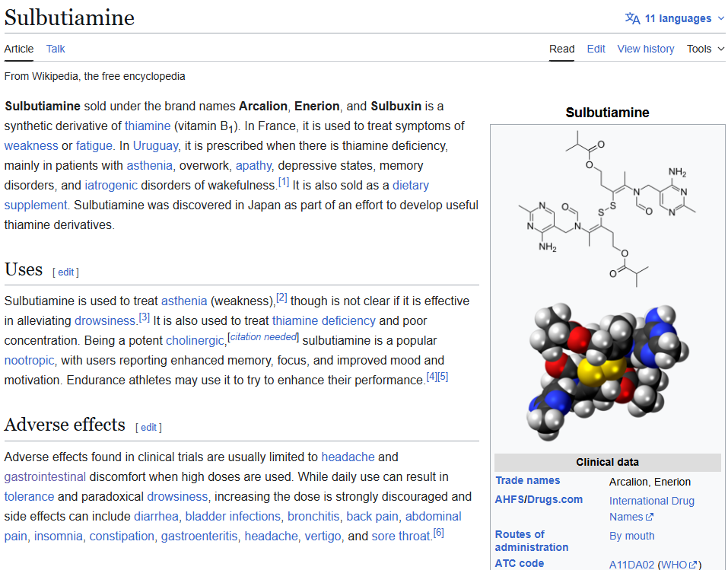Screen dimensions: 728x570
Task: Follow the cholinergic link
Action: click(x=195, y=341)
